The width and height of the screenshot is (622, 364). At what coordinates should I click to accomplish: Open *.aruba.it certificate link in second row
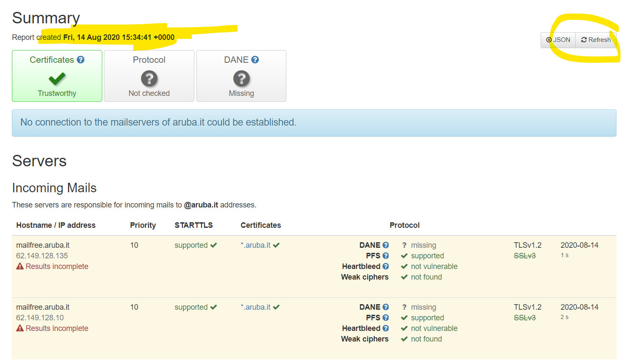[x=256, y=307]
